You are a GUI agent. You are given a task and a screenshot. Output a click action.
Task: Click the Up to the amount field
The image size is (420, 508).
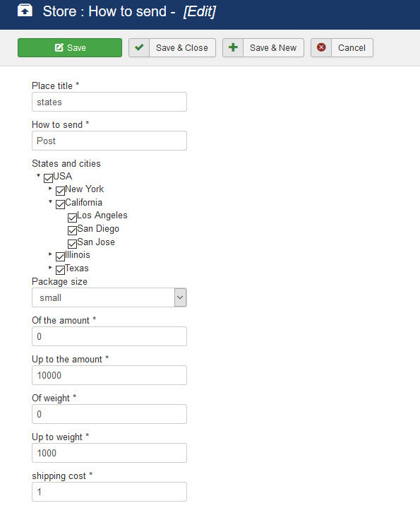click(109, 375)
